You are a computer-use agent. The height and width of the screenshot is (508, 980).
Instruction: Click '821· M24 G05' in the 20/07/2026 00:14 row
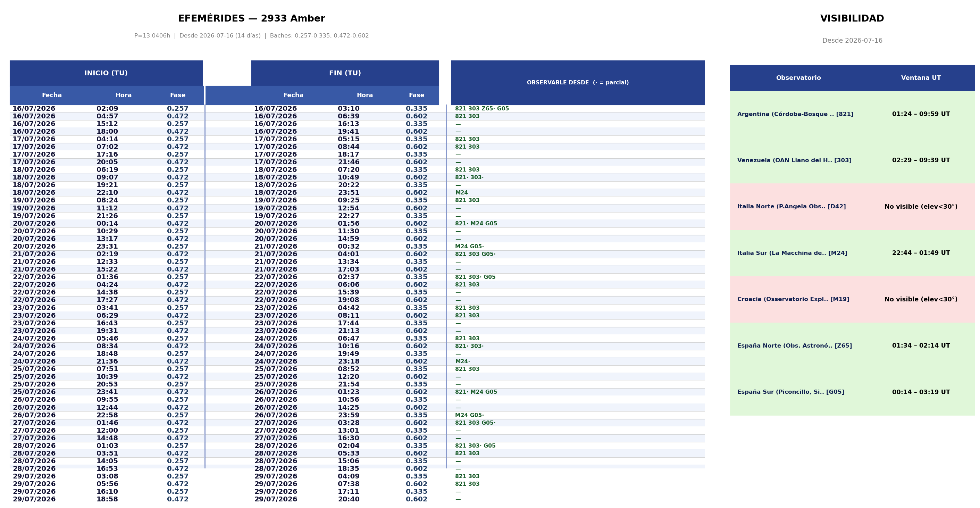(476, 224)
